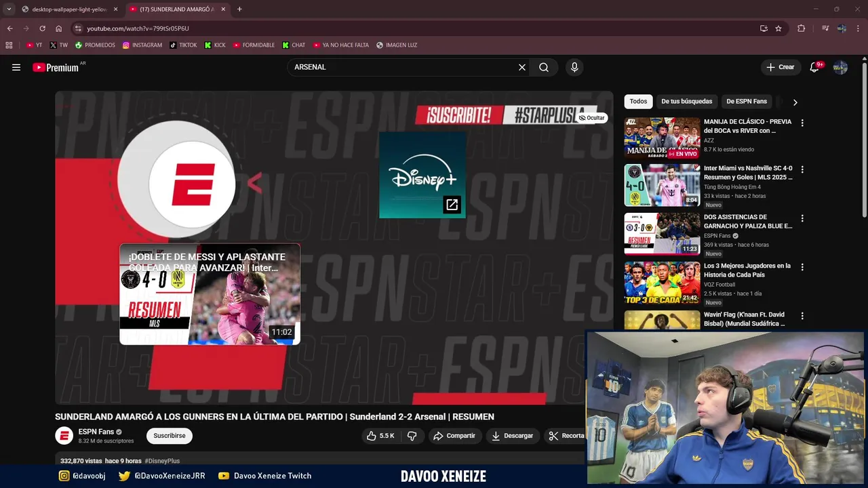
Task: Show more filter chips with arrow
Action: tap(795, 102)
